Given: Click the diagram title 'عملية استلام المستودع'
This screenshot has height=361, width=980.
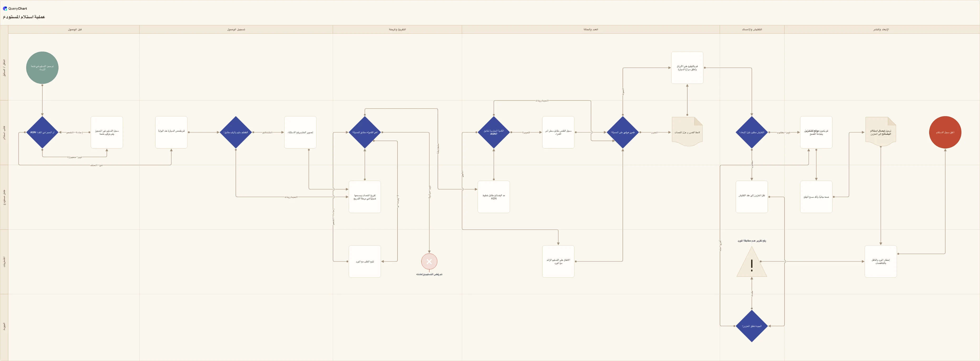Looking at the screenshot, I should 24,17.
